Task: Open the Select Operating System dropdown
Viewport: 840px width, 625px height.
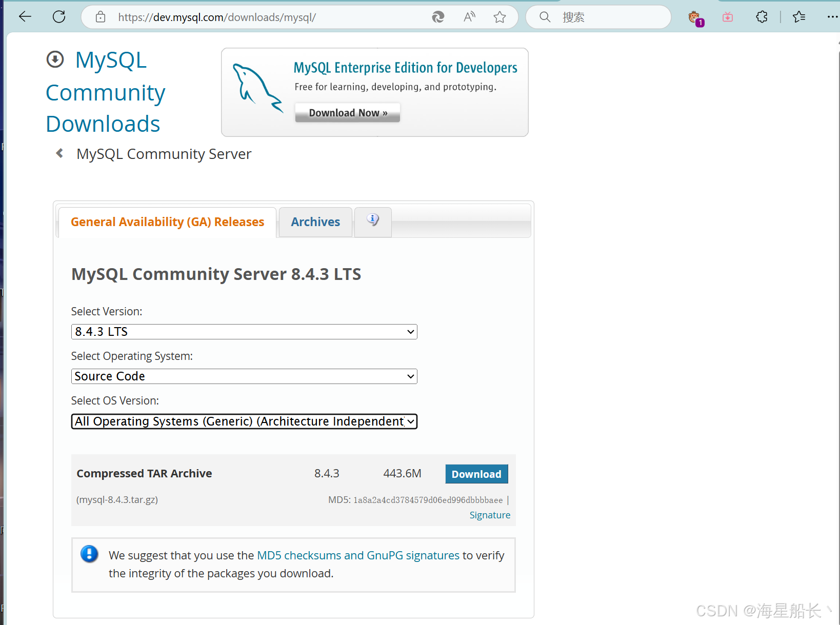Action: click(244, 376)
